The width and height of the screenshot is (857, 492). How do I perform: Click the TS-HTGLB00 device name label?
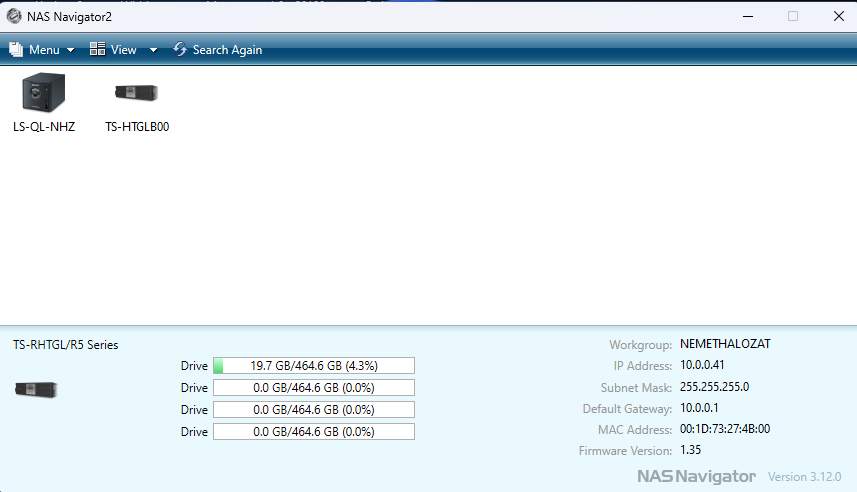[x=137, y=127]
